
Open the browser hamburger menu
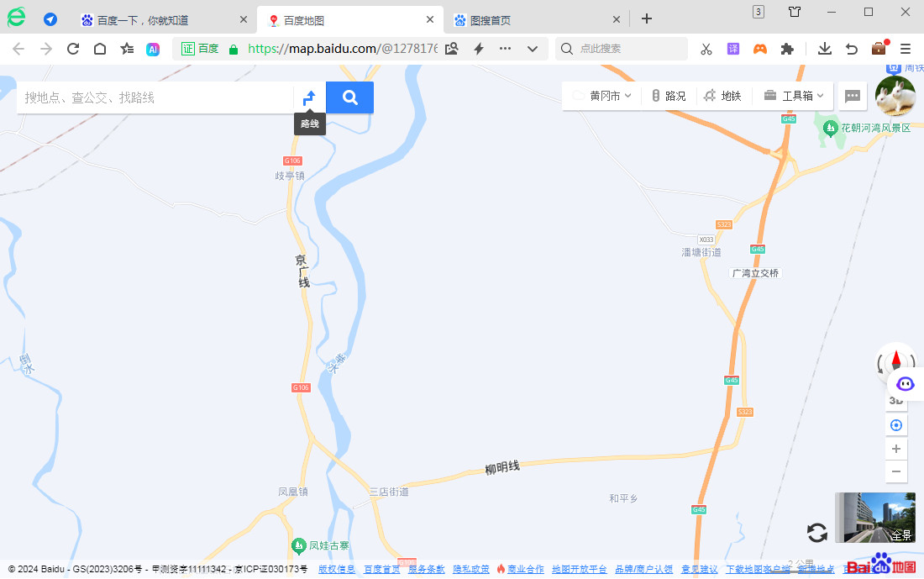pos(906,49)
